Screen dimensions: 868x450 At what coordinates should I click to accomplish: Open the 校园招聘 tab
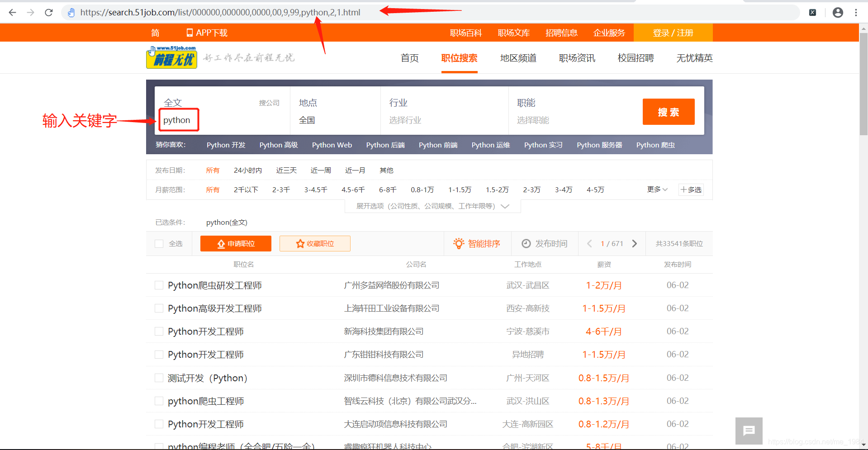coord(636,58)
